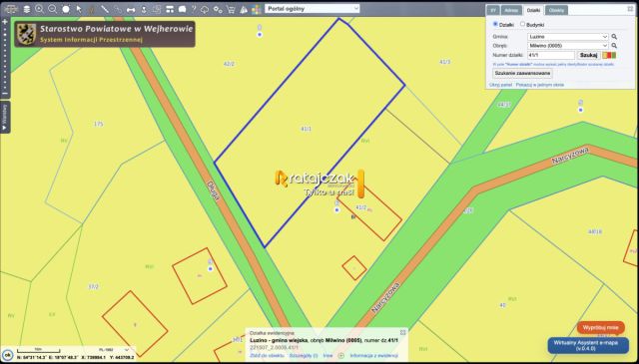Select the Budynki radio button
The width and height of the screenshot is (639, 364).
[x=522, y=24]
